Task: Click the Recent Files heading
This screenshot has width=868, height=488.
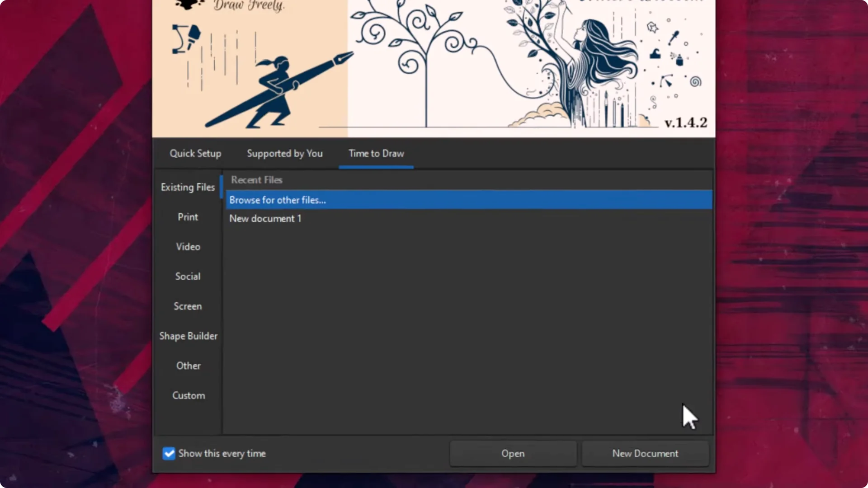Action: [256, 180]
